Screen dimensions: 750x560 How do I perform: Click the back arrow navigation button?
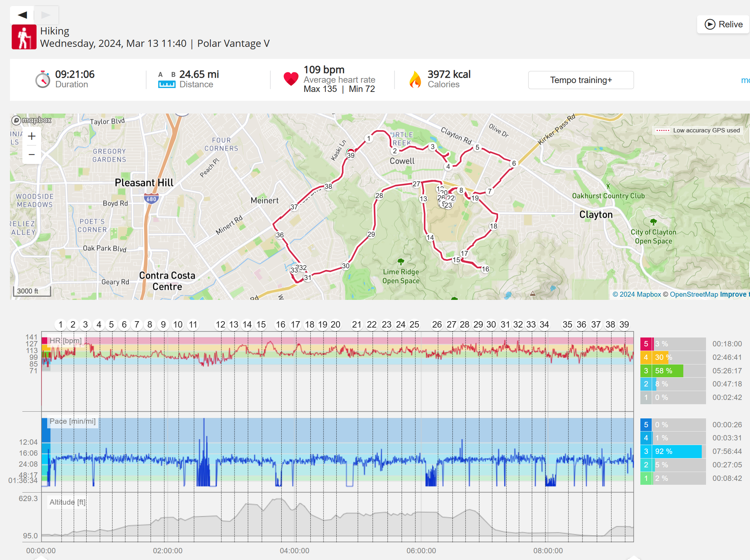click(x=22, y=15)
